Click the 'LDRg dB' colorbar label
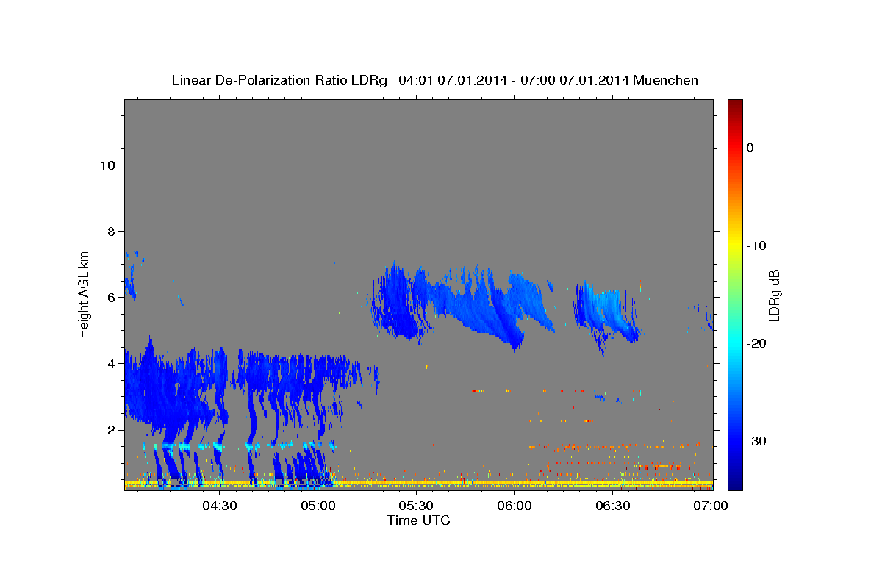882x588 pixels. point(773,296)
